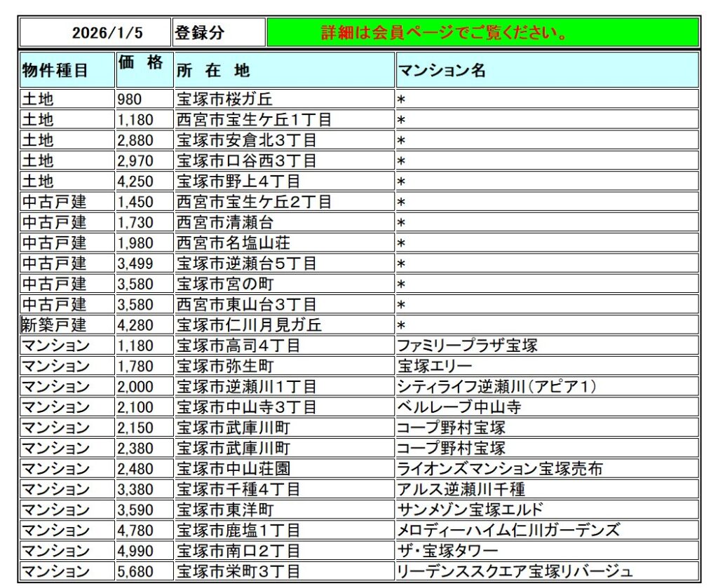This screenshot has height=588, width=718.
Task: Select the 登録分 label cell
Action: [x=219, y=33]
